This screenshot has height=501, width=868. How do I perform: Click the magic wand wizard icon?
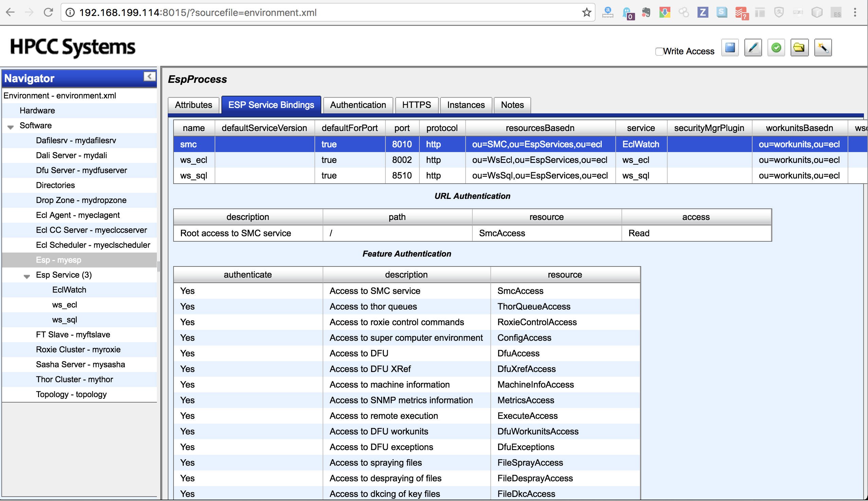823,48
